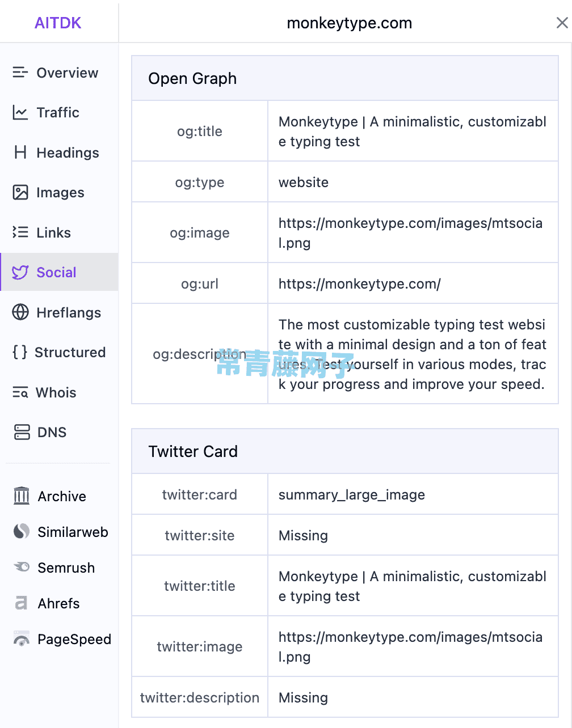Click the Traffic chart icon
The width and height of the screenshot is (572, 728).
coord(20,112)
